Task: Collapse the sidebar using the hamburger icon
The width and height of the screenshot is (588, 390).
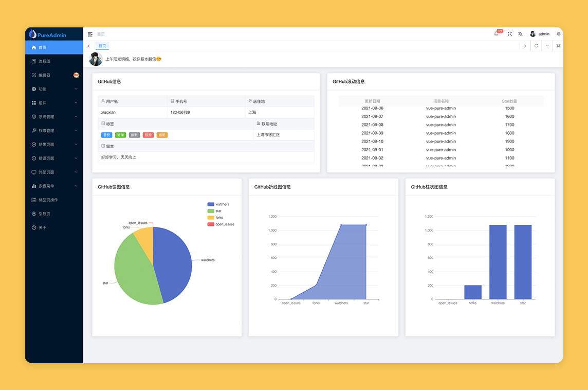Action: click(x=90, y=33)
